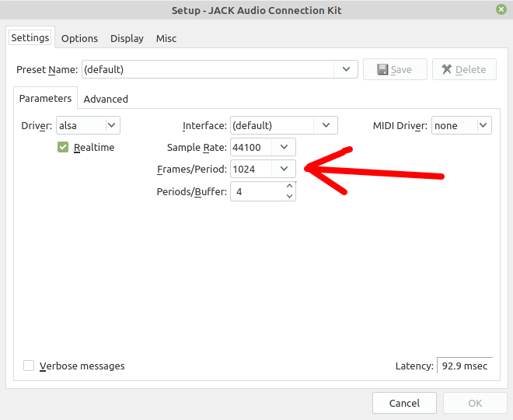The image size is (513, 420).
Task: Expand the Preset Name dropdown arrow
Action: tap(346, 69)
